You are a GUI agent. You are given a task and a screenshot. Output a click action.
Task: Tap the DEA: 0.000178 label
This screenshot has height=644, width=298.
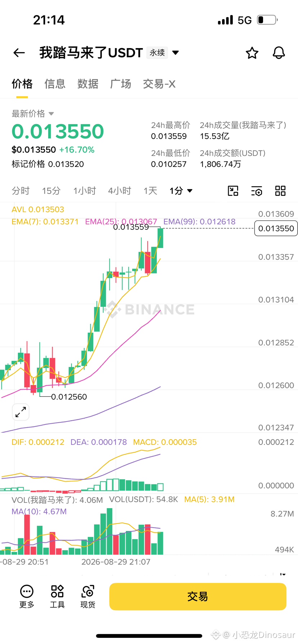tap(99, 442)
